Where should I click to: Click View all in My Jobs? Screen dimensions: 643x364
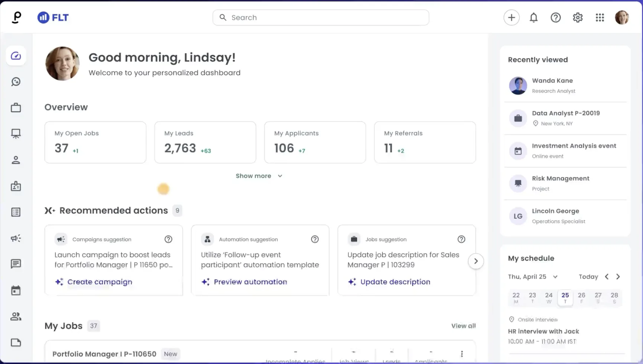pos(463,326)
